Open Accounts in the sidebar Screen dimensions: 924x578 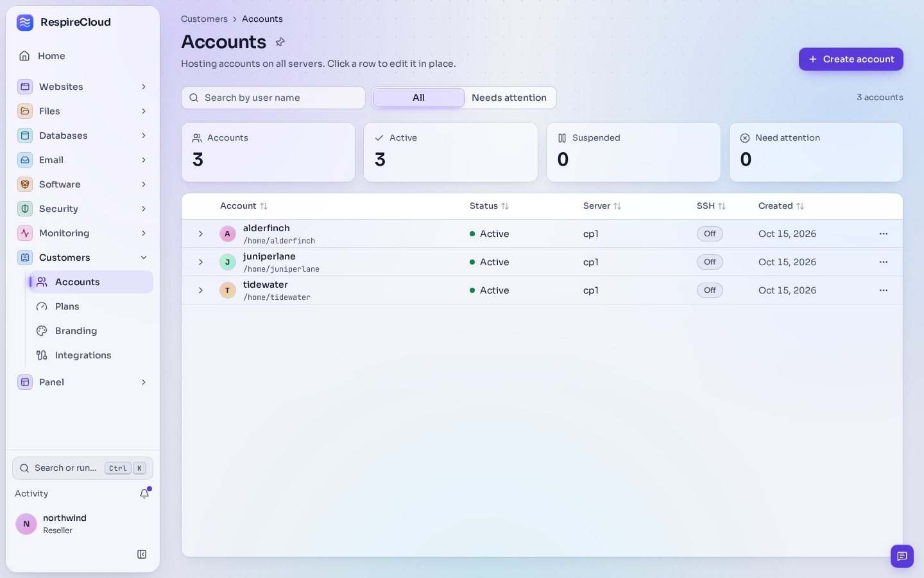click(91, 282)
